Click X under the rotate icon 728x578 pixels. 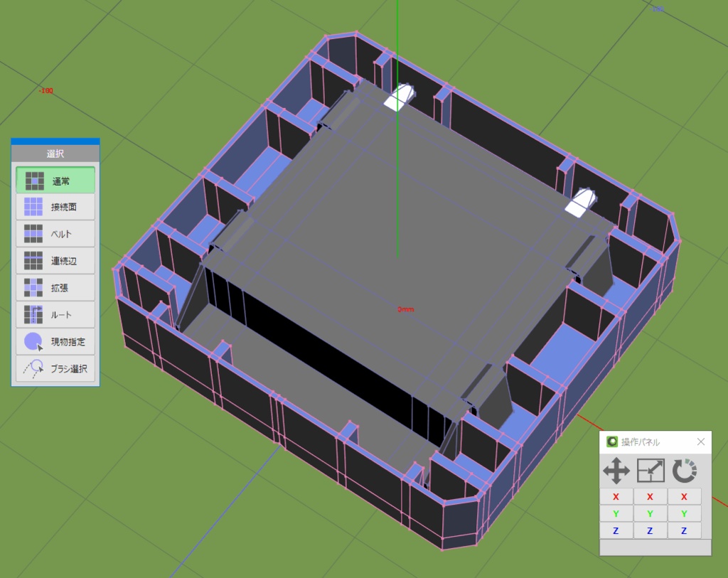coord(685,497)
